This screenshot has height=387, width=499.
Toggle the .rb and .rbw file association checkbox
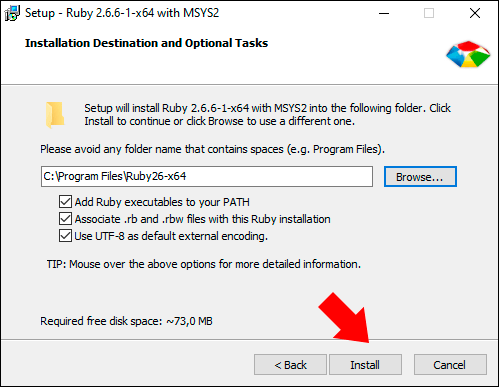(x=65, y=219)
